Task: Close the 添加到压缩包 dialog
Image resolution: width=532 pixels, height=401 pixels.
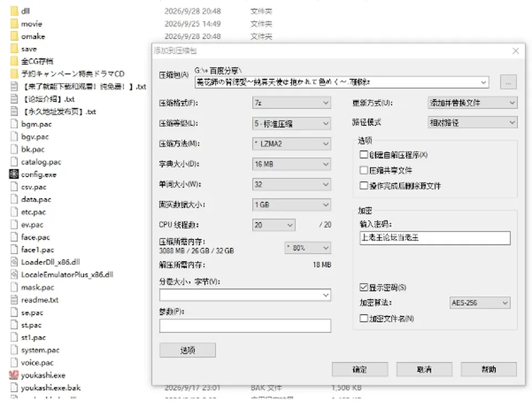Action: click(x=516, y=51)
